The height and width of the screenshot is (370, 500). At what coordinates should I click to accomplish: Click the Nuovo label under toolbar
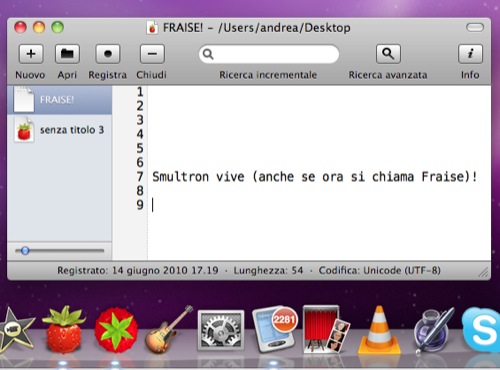click(30, 75)
